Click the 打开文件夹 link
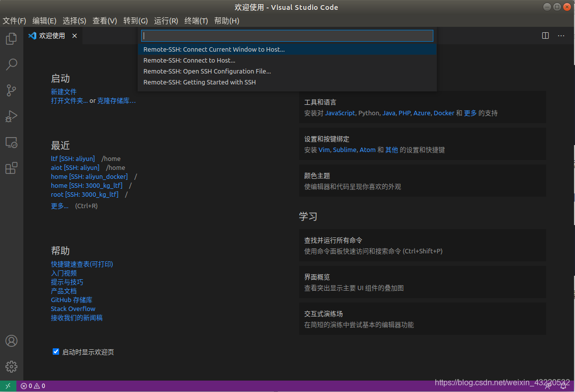Screen dimensions: 575x392 (x=69, y=101)
